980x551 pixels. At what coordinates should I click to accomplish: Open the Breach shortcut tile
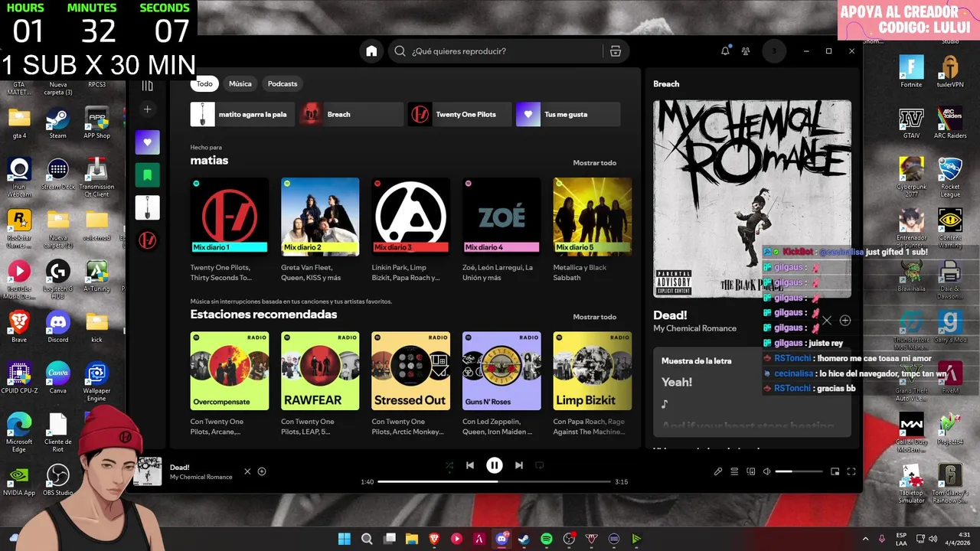point(351,114)
